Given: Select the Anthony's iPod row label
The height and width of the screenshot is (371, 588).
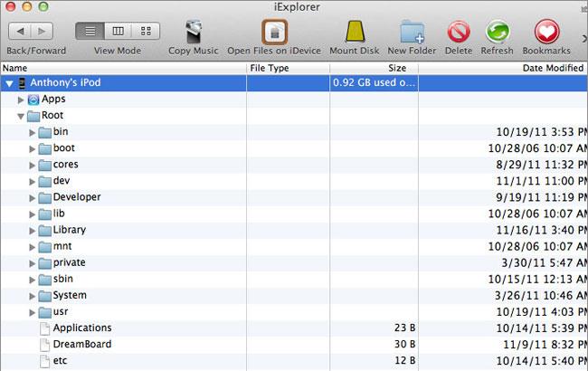Looking at the screenshot, I should pos(65,82).
